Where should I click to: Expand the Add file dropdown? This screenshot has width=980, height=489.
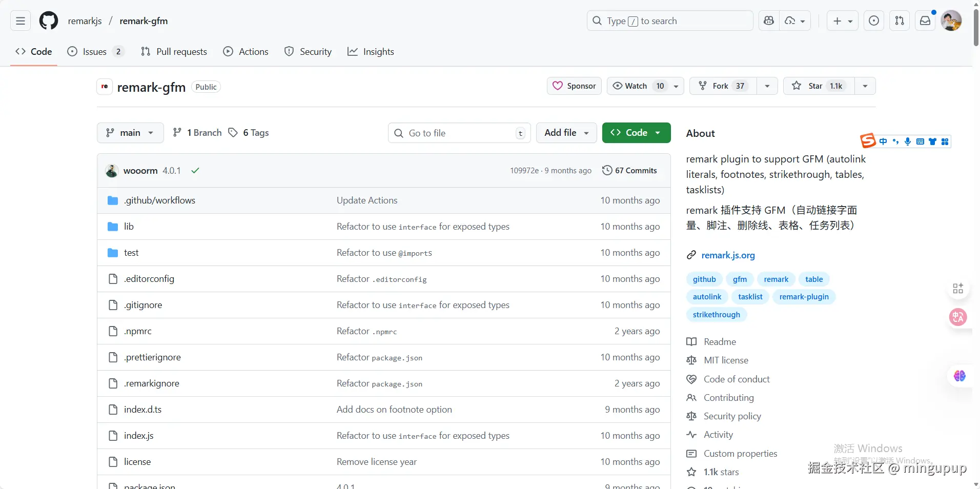click(x=566, y=133)
